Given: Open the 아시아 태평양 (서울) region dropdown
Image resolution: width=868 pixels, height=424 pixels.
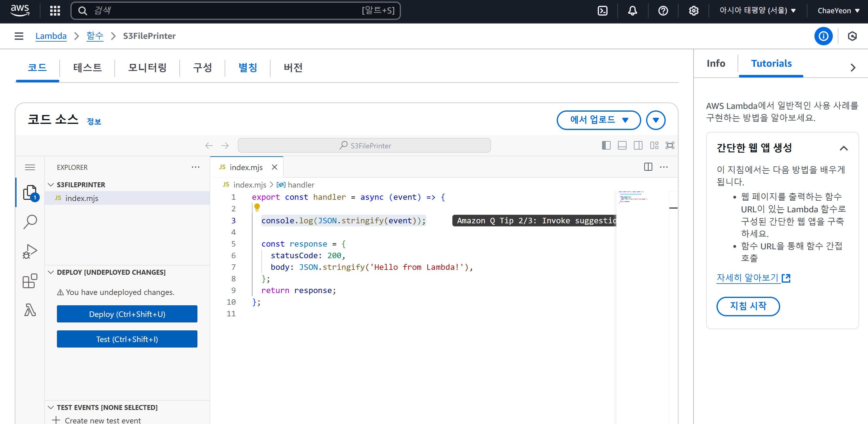Looking at the screenshot, I should click(757, 11).
